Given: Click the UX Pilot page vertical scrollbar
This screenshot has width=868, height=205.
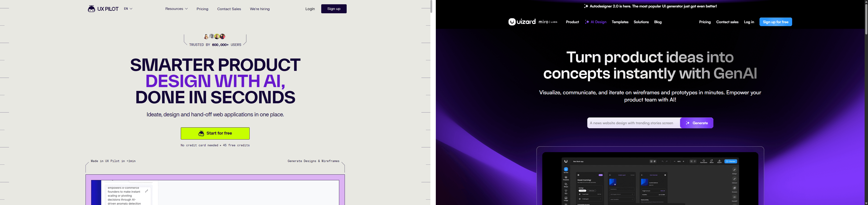Looking at the screenshot, I should click(x=431, y=7).
